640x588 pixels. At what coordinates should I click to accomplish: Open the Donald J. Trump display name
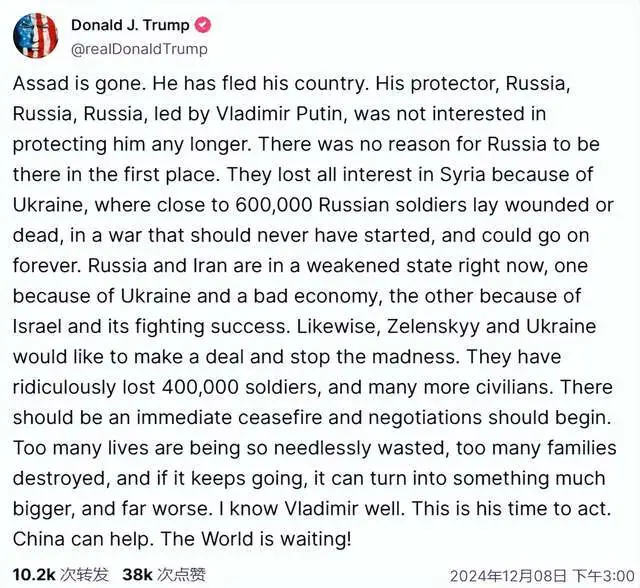130,25
